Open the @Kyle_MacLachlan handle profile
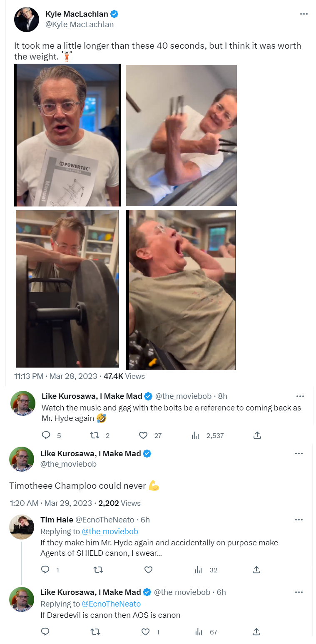 pos(80,24)
